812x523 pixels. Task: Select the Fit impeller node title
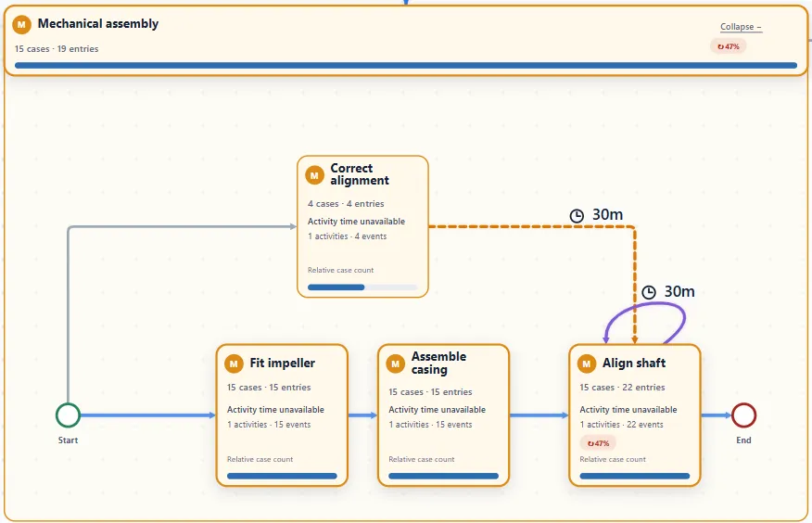click(x=282, y=363)
